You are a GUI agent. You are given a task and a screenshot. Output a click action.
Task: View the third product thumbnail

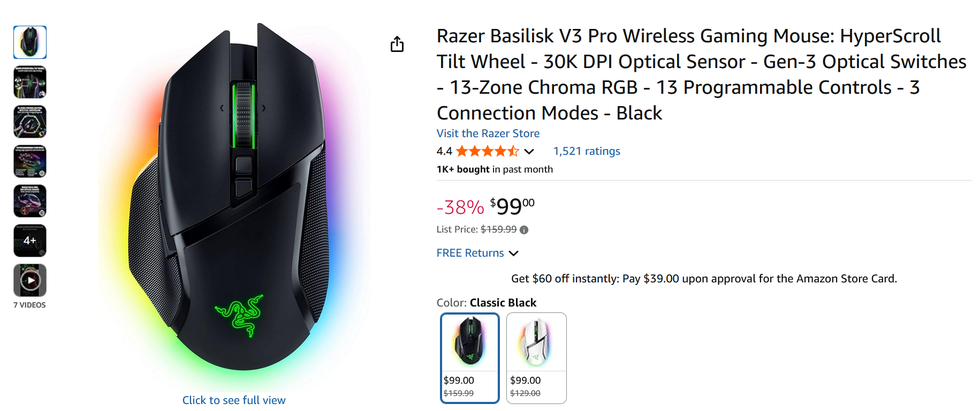[30, 122]
